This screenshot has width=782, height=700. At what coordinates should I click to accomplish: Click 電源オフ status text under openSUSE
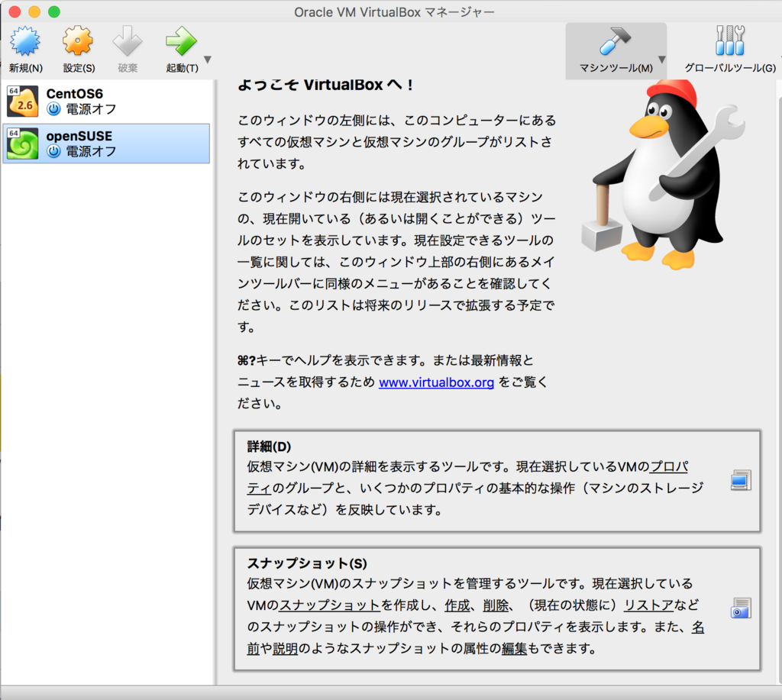(x=92, y=151)
